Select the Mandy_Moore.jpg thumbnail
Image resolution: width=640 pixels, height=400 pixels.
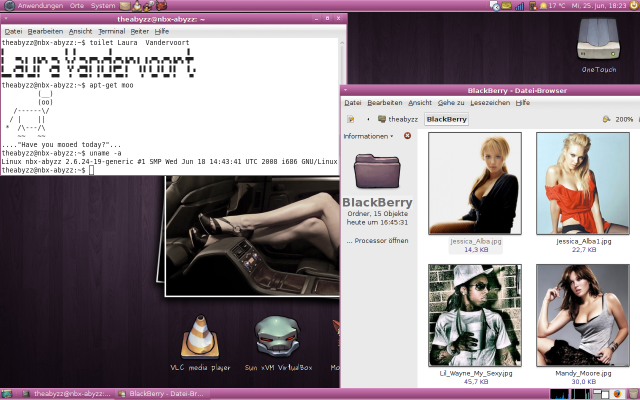point(583,315)
